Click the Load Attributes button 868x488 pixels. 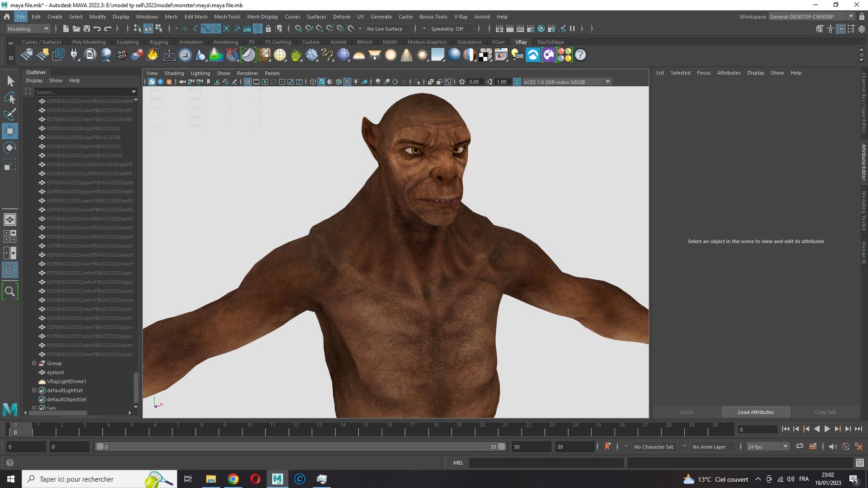point(756,412)
